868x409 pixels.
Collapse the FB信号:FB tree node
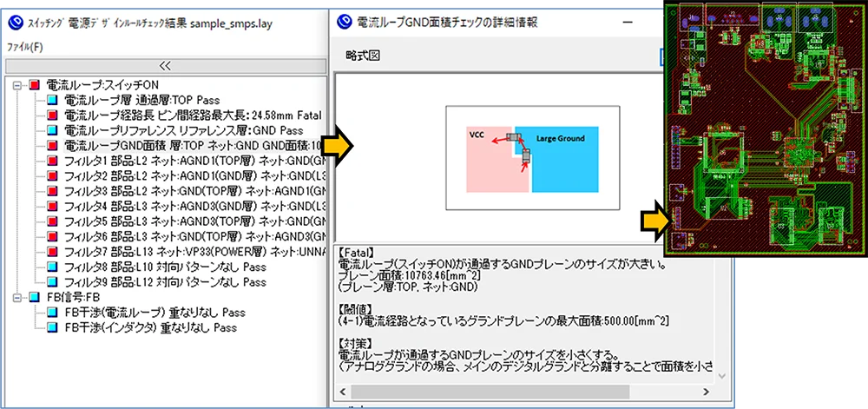(17, 297)
